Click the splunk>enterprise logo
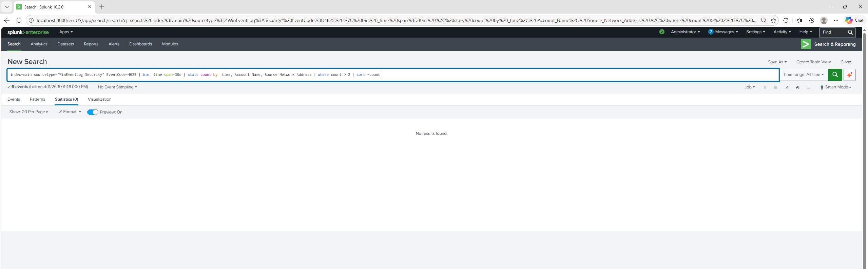 pos(28,32)
